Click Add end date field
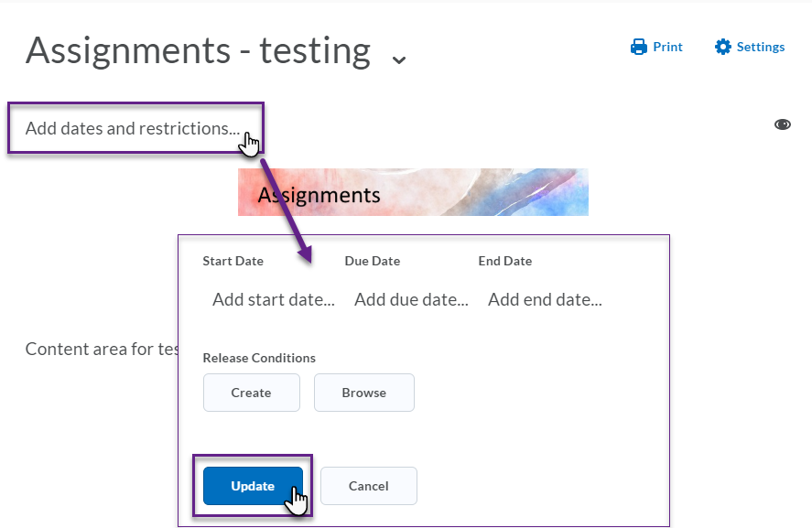This screenshot has width=812, height=528. coord(545,300)
